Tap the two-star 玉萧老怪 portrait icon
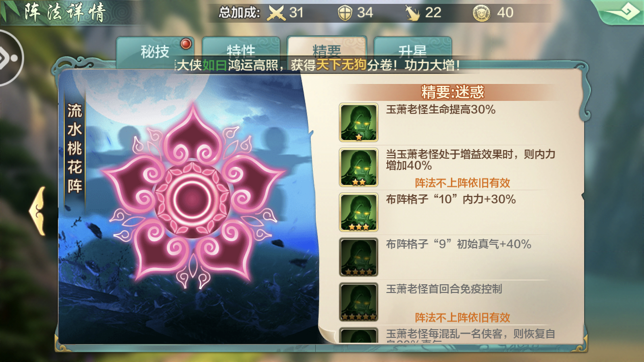Image resolution: width=644 pixels, height=362 pixels. (359, 167)
